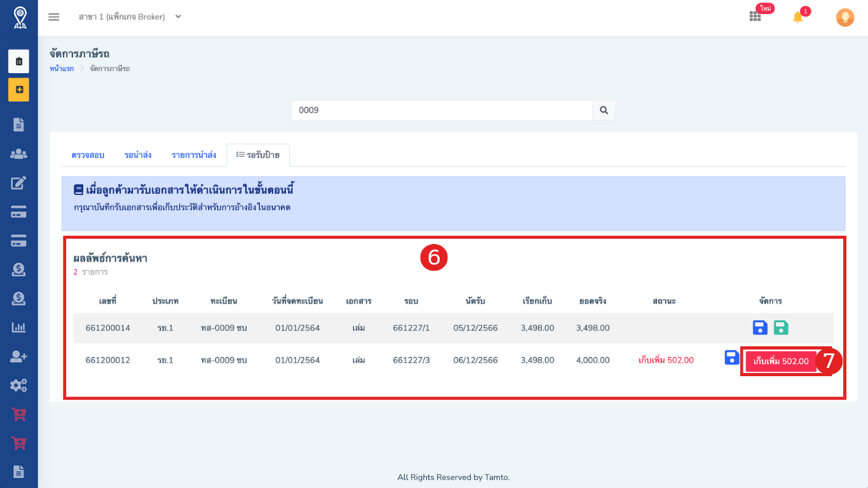The width and height of the screenshot is (868, 488).
Task: Click the จัดการภาษีรถ page title
Action: click(x=79, y=54)
